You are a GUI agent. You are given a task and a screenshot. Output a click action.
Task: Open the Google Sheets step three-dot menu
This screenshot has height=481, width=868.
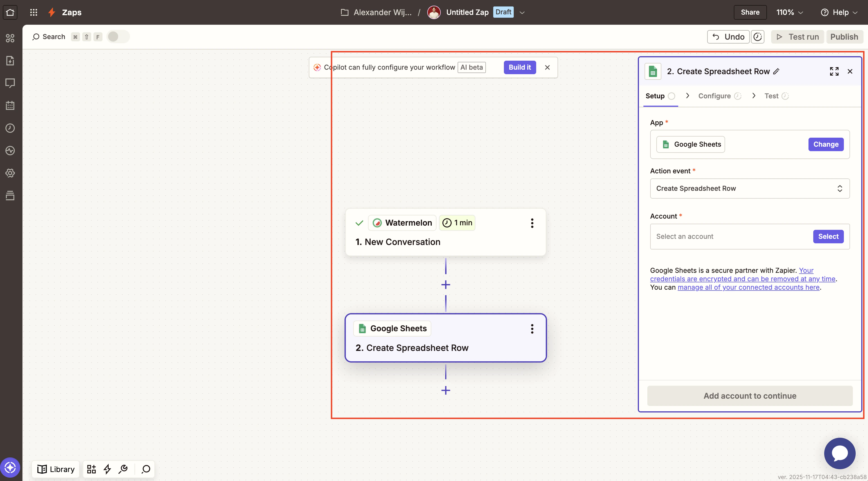point(532,329)
